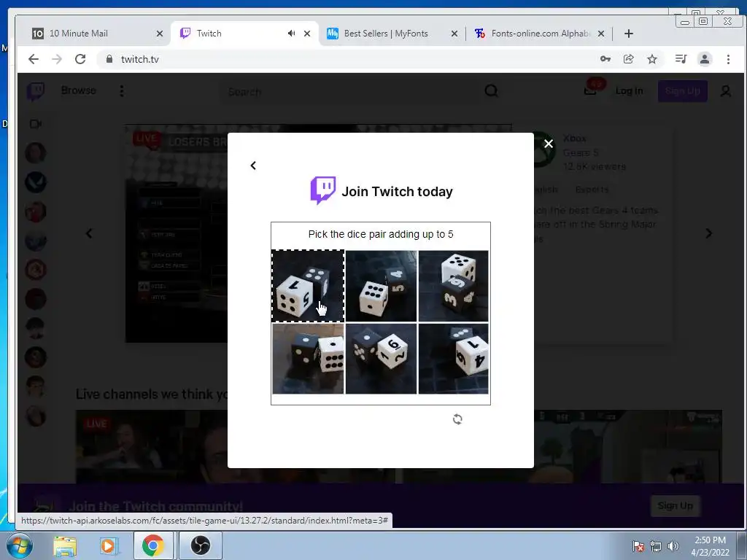747x560 pixels.
Task: Go back in browser history
Action: (x=34, y=59)
